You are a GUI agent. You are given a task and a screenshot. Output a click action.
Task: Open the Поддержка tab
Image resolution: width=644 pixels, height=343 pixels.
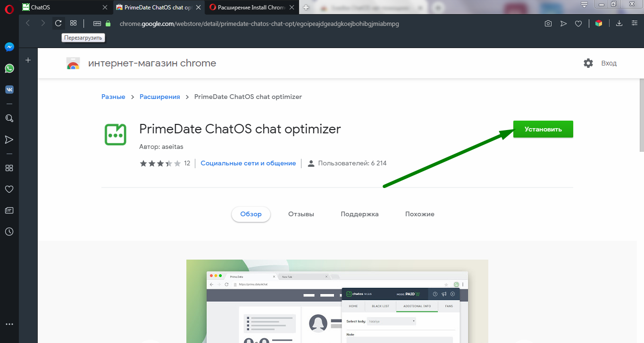[x=360, y=214]
